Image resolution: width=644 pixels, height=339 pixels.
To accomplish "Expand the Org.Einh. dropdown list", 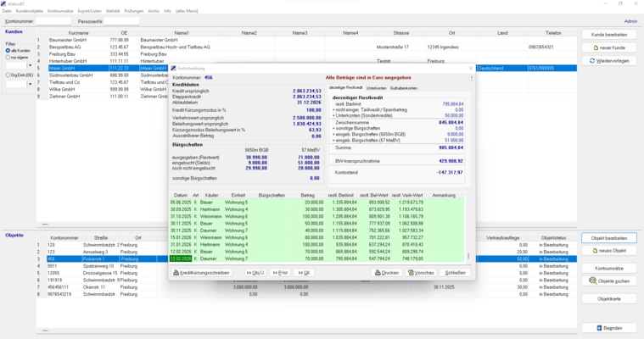I will (x=31, y=84).
